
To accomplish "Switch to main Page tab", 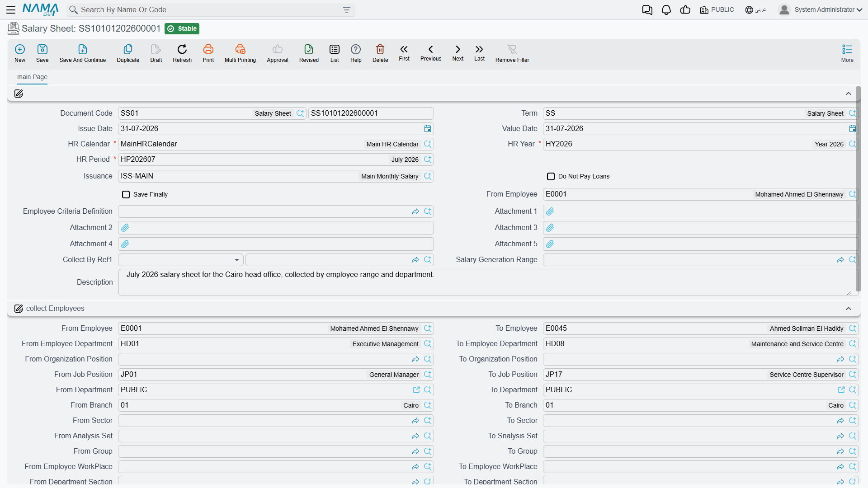I will click(32, 77).
